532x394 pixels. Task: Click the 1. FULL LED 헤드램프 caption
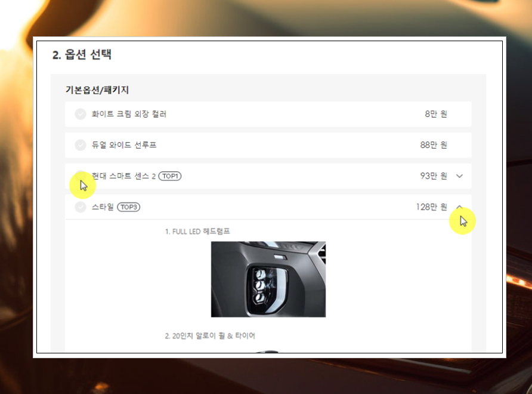point(197,232)
